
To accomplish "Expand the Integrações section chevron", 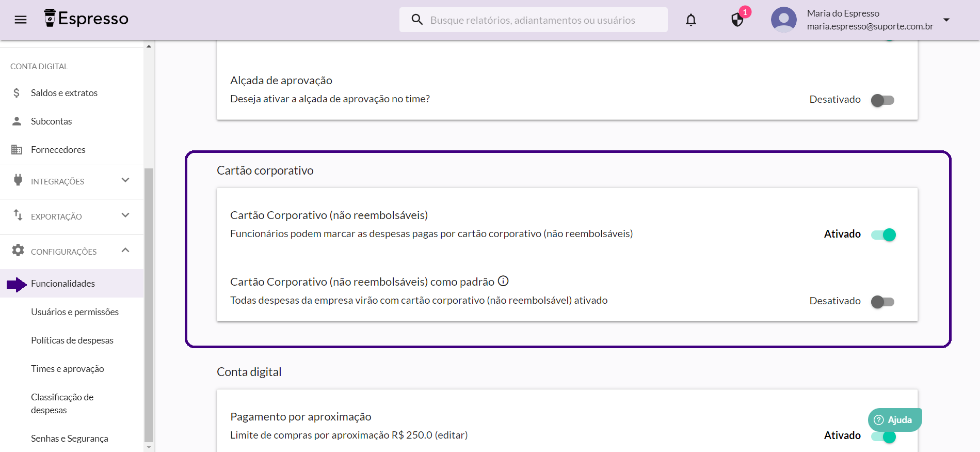I will click(125, 180).
